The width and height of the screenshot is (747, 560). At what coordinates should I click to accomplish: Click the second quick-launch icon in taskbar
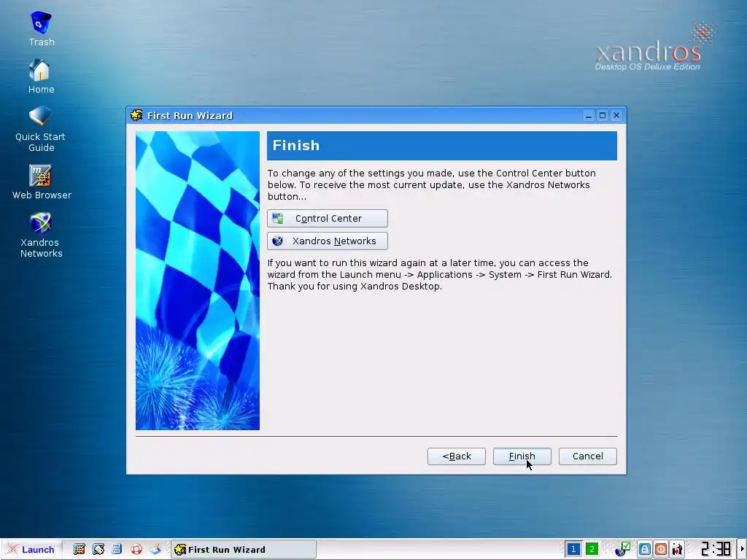[98, 550]
